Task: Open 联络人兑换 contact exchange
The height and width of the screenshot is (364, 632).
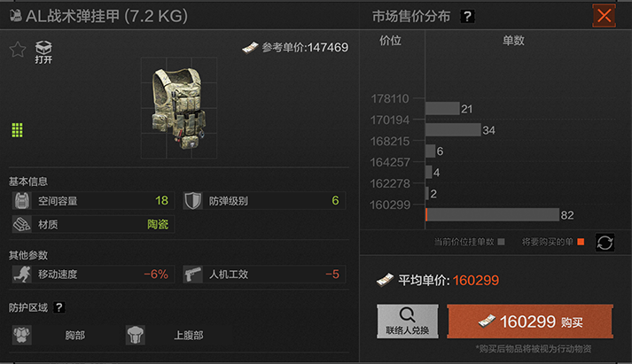Action: (408, 321)
